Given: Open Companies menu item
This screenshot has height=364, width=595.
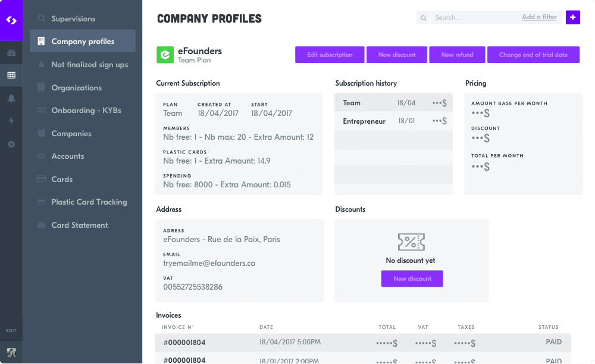Looking at the screenshot, I should [71, 133].
